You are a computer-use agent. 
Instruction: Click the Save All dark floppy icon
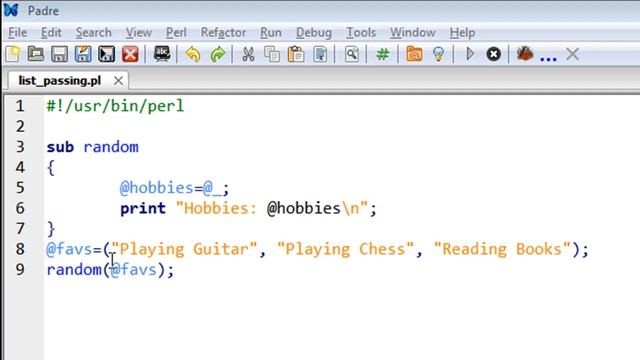(x=107, y=54)
